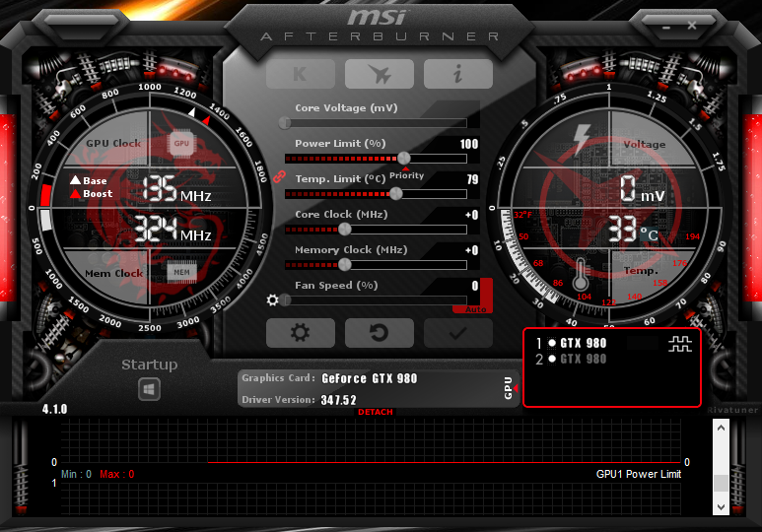Viewport: 762px width, 532px height.
Task: Open the information i button
Action: tap(457, 74)
